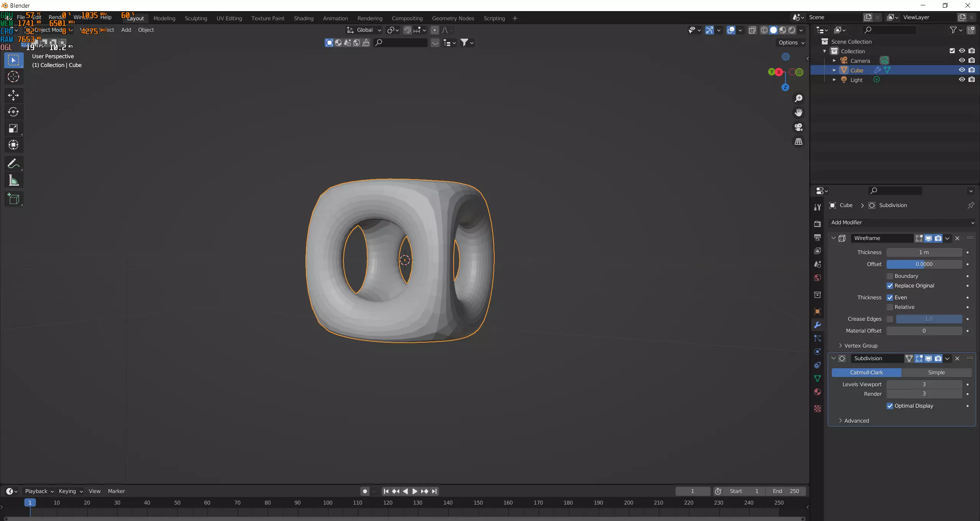Click the Wireframe Offset slider
The width and height of the screenshot is (980, 521).
(924, 264)
